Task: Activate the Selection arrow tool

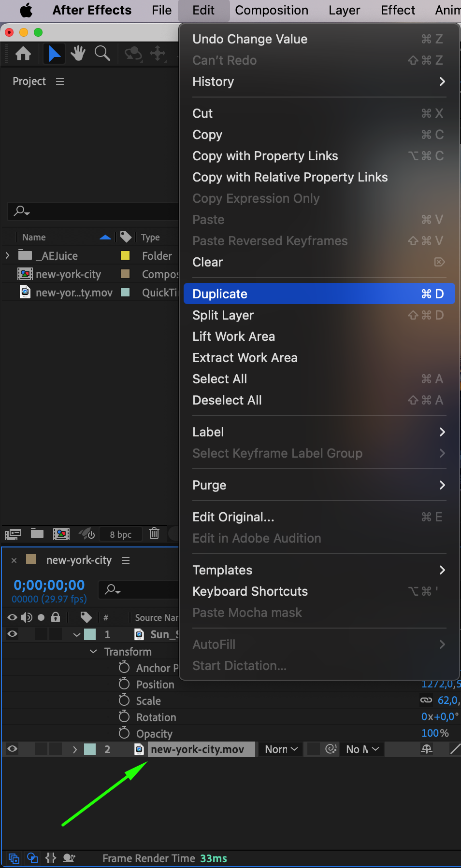Action: 54,53
